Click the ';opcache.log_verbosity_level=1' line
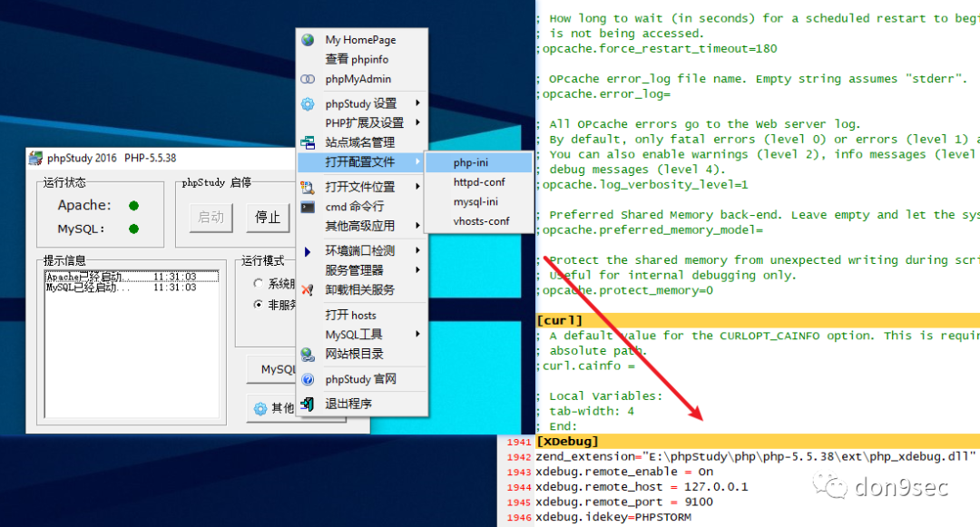The image size is (980, 527). click(642, 185)
